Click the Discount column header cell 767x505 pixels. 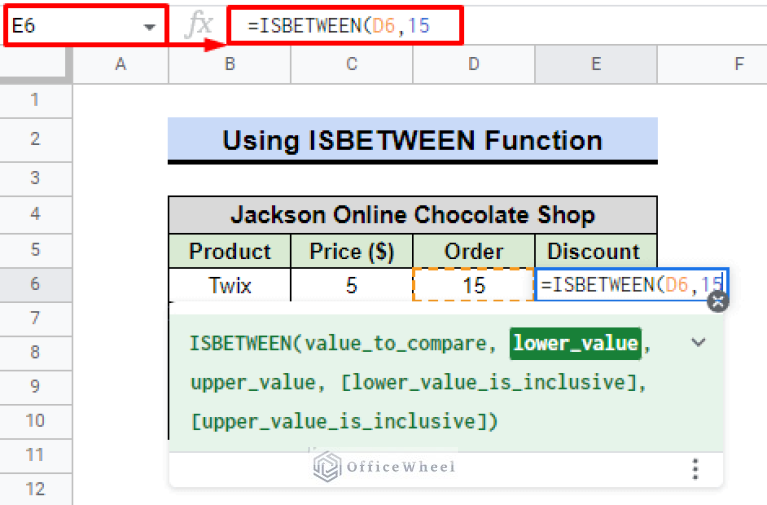pos(594,251)
